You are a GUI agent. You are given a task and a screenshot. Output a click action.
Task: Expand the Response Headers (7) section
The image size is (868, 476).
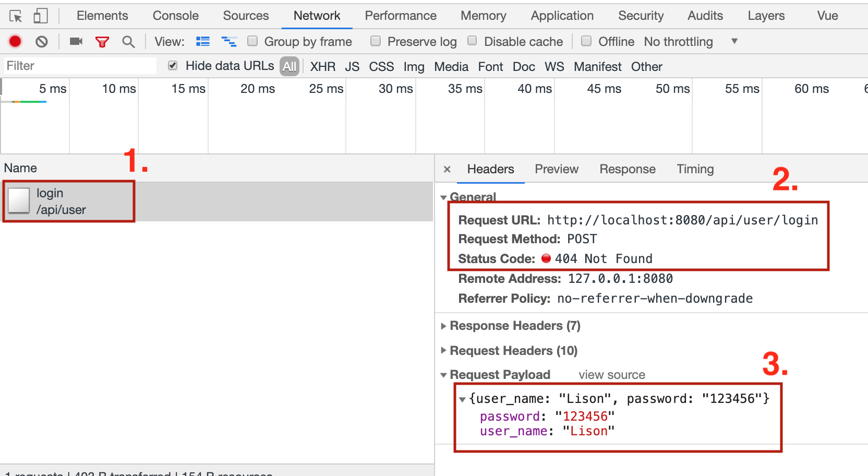click(x=514, y=326)
